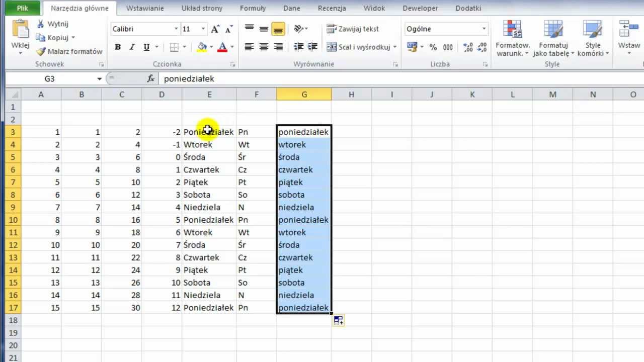The width and height of the screenshot is (644, 362).
Task: Align text to top of cell
Action: pyautogui.click(x=249, y=29)
